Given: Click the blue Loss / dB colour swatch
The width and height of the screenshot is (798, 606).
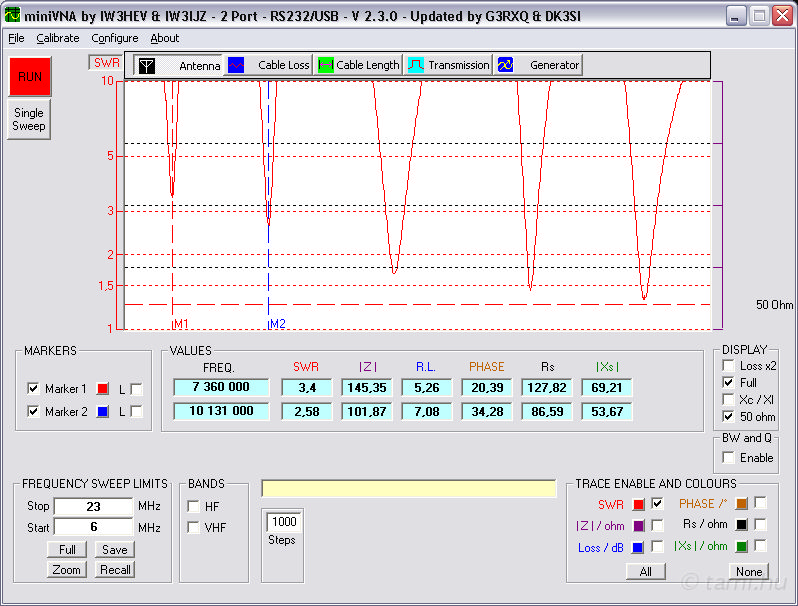Looking at the screenshot, I should pos(637,547).
